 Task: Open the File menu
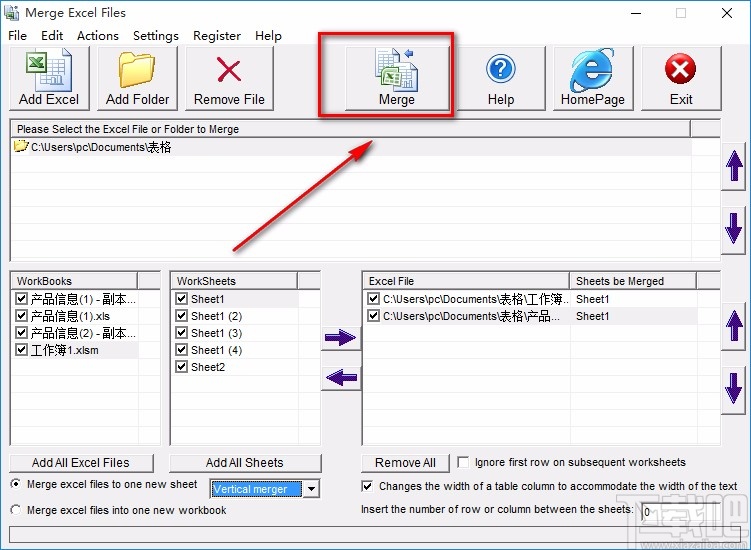point(17,36)
